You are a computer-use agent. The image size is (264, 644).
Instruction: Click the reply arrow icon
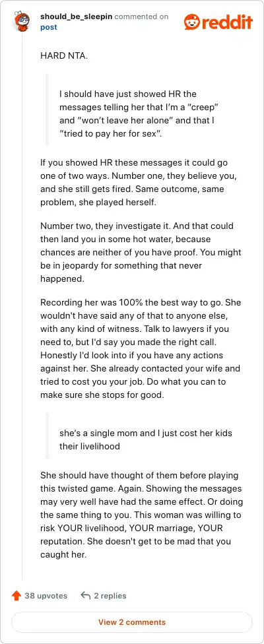click(x=85, y=596)
